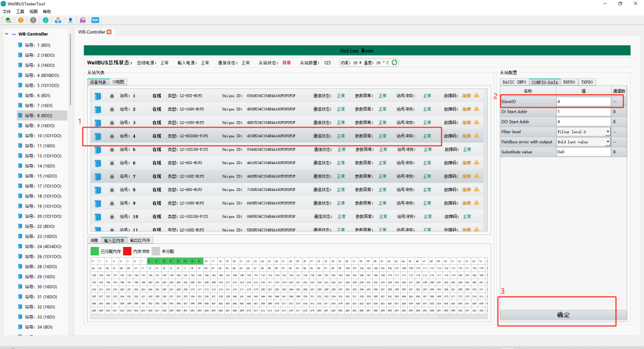Click the teal download-arrow toolbar icon

[45, 20]
